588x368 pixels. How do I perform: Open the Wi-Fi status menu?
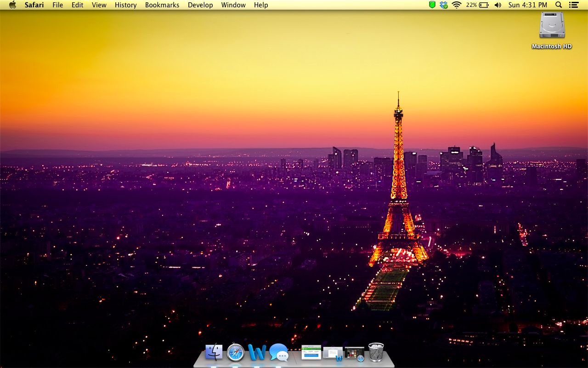(456, 5)
